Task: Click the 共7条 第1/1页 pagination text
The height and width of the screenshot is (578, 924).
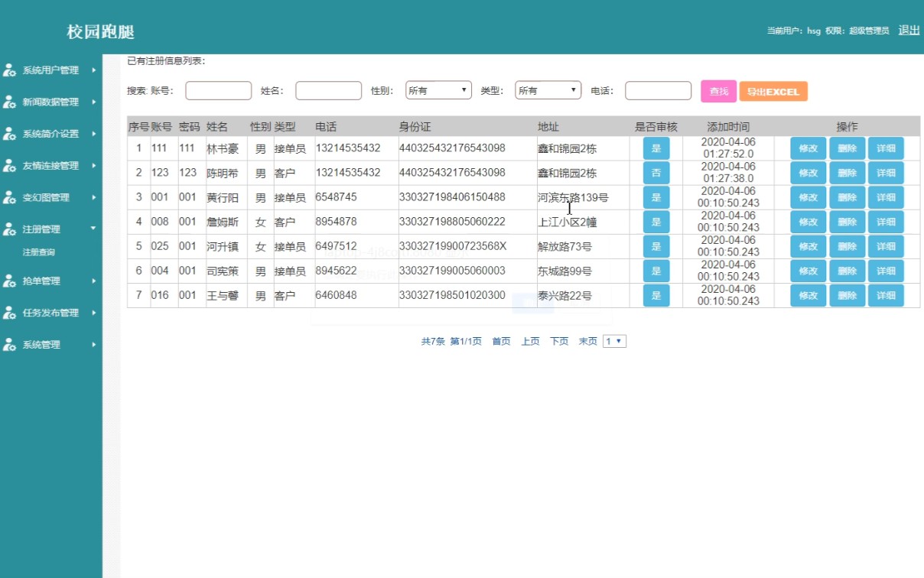Action: [451, 342]
